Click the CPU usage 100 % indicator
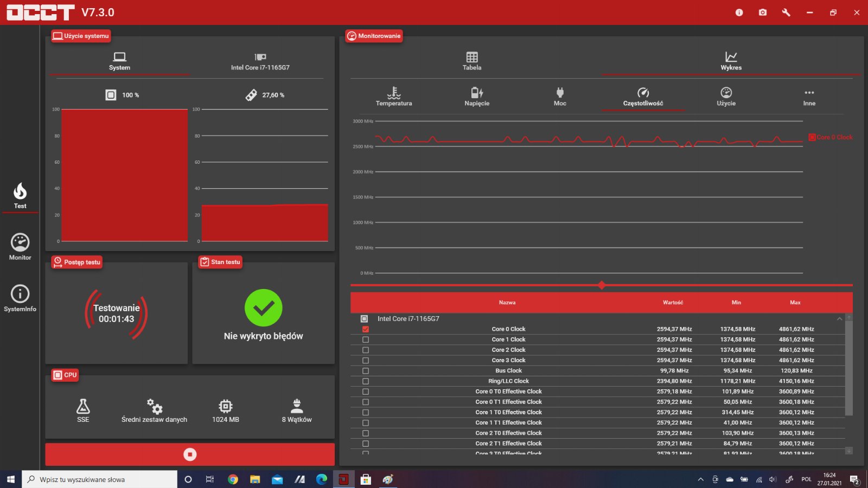Viewport: 868px width, 488px height. 122,95
